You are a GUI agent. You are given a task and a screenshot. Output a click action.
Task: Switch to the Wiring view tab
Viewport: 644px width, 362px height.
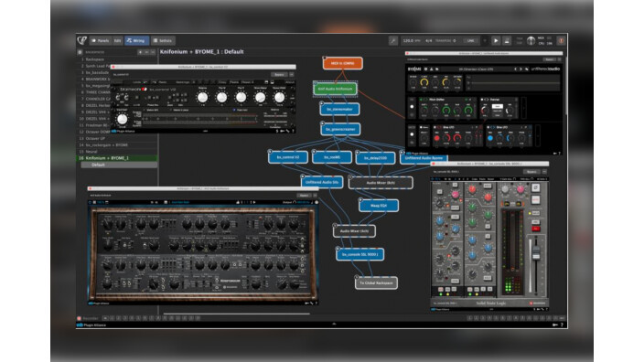click(x=136, y=40)
